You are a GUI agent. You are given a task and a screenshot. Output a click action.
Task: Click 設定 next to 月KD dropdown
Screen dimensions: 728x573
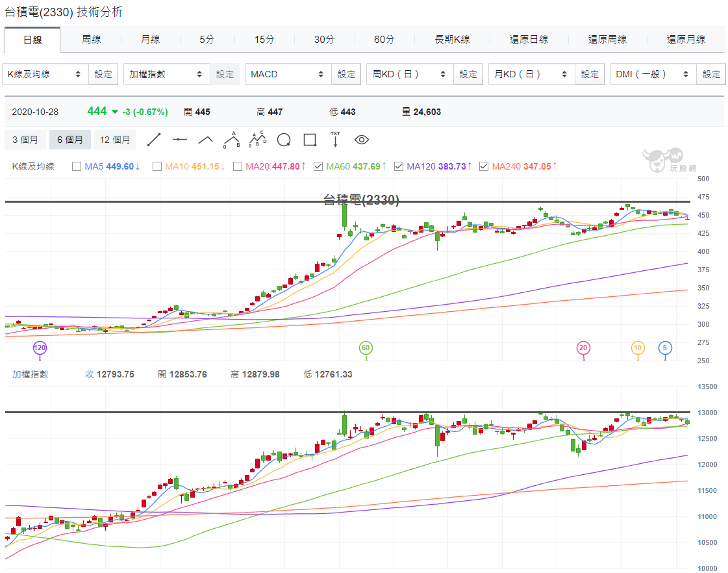[x=590, y=74]
